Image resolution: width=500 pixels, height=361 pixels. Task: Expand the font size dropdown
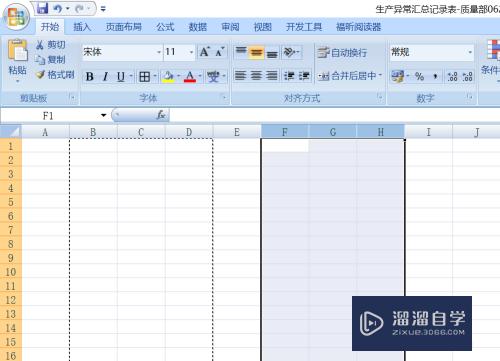tap(191, 52)
